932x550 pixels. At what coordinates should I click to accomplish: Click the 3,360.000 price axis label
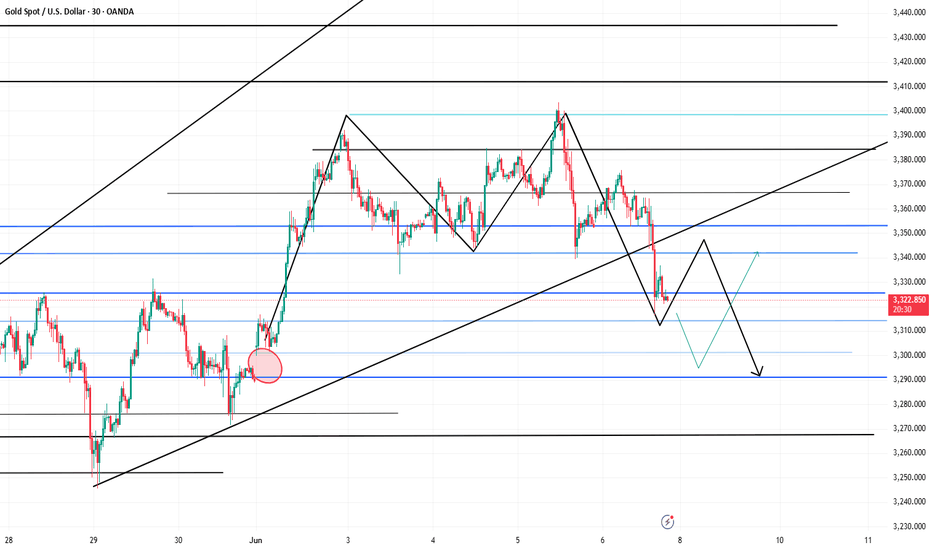pyautogui.click(x=909, y=209)
